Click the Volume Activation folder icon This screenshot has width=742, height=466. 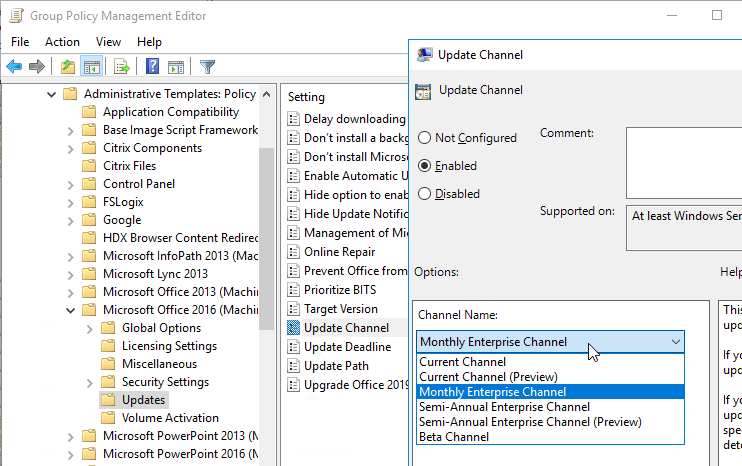[108, 418]
